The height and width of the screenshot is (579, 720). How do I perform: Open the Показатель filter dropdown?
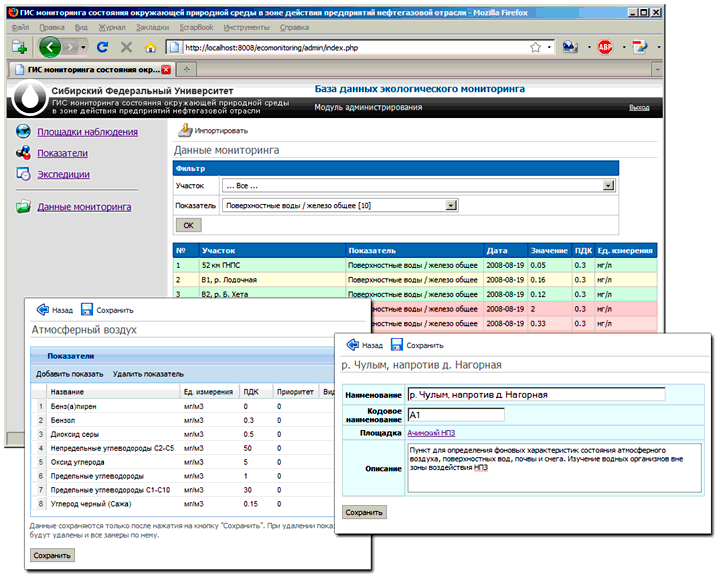click(452, 205)
